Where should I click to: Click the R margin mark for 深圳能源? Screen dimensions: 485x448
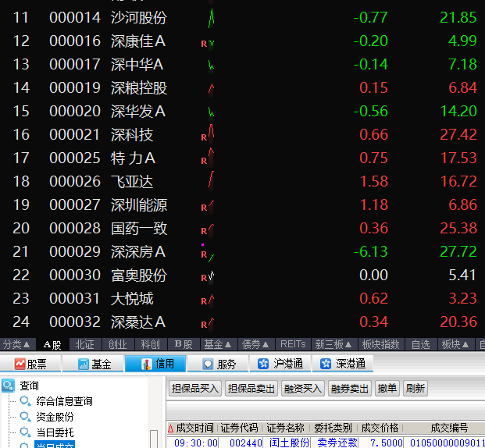click(204, 208)
